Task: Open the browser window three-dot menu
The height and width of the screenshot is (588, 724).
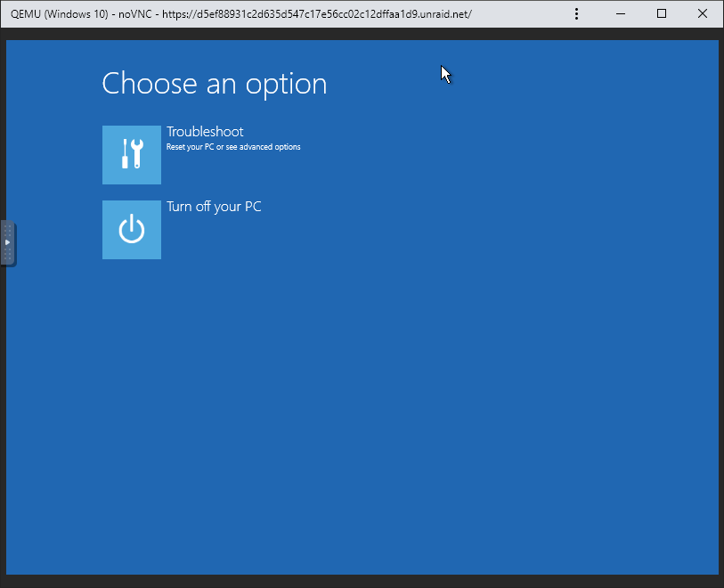Action: point(576,14)
